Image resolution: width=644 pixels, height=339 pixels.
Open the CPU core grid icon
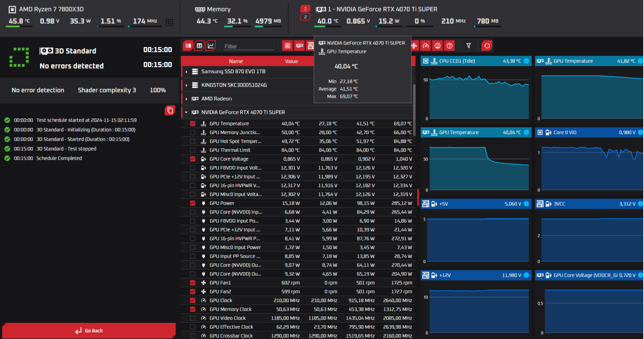pyautogui.click(x=170, y=22)
